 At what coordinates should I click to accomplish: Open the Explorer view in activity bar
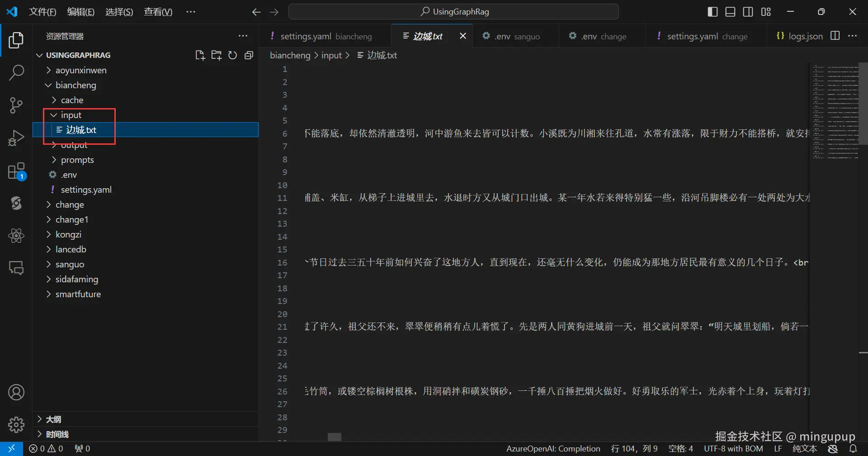click(x=16, y=40)
